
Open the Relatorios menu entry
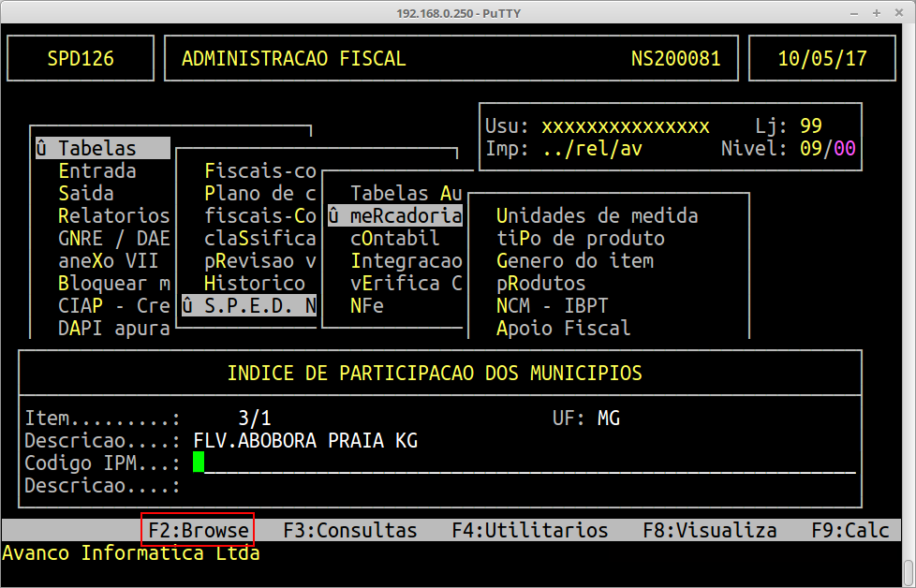point(113,216)
